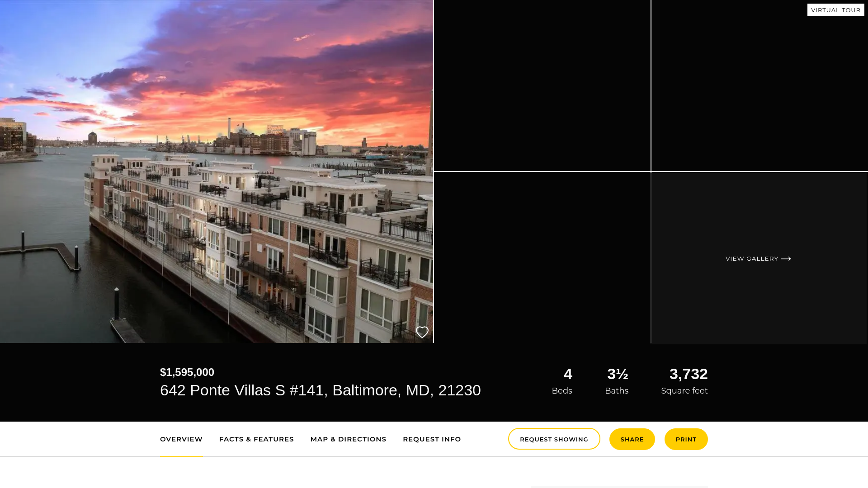Open the Virtual Tour

coord(835,10)
